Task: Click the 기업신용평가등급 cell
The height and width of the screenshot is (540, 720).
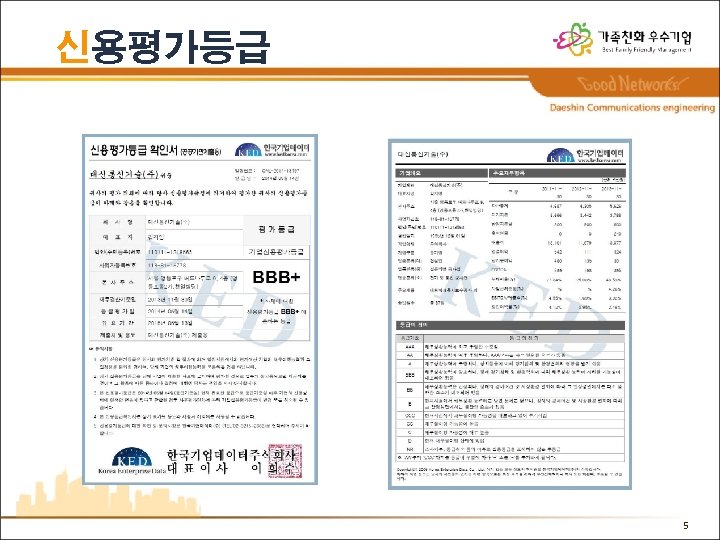Action: pos(276,252)
